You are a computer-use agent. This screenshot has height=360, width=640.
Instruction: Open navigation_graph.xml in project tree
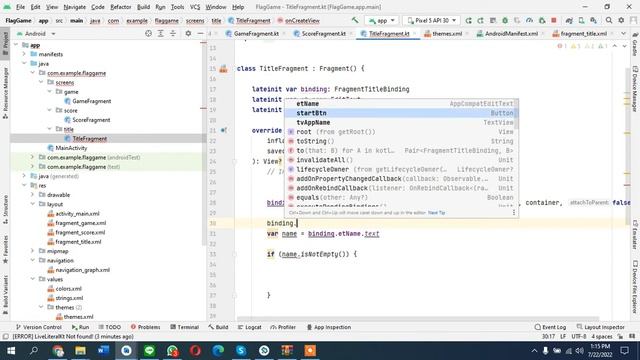click(82, 270)
